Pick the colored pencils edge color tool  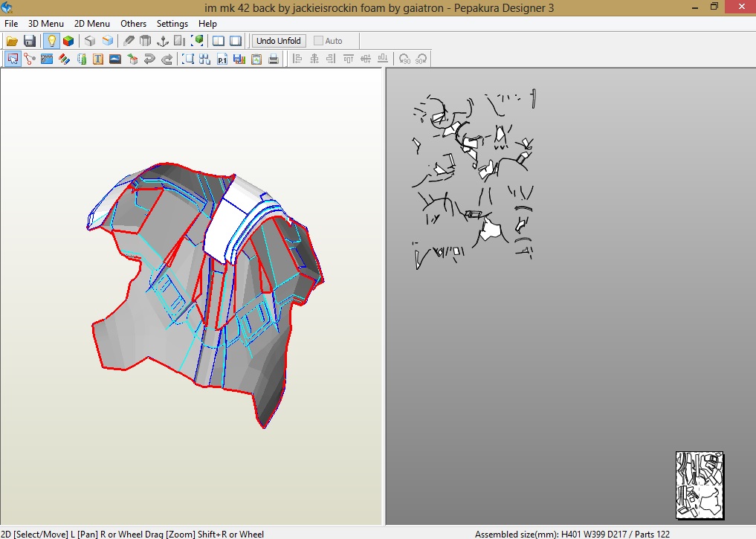tap(64, 59)
